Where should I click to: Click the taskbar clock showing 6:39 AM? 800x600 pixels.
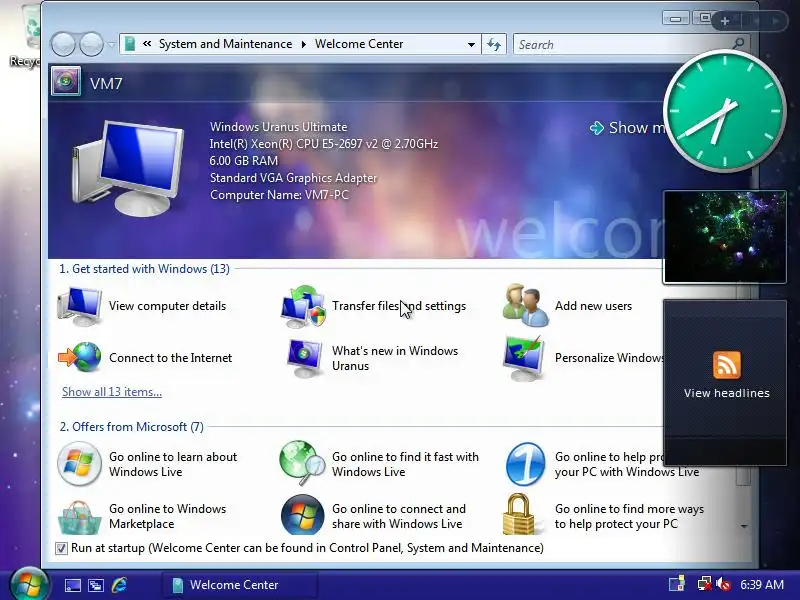pyautogui.click(x=762, y=584)
